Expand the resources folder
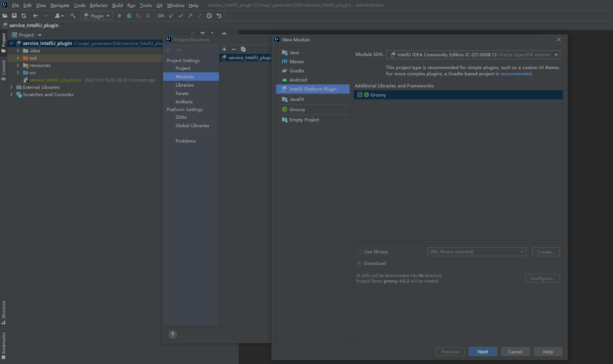 pos(18,65)
